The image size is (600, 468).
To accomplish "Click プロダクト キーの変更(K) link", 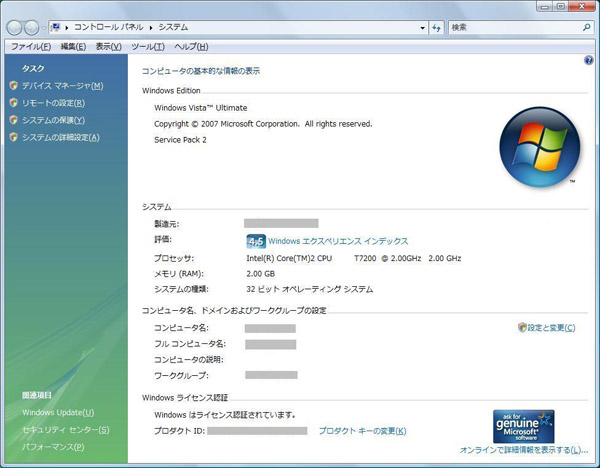I will (x=362, y=431).
